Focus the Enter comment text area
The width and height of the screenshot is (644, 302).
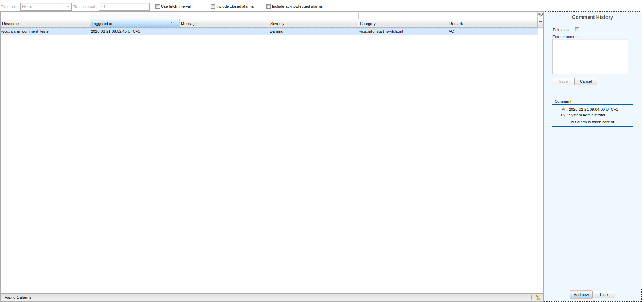590,56
